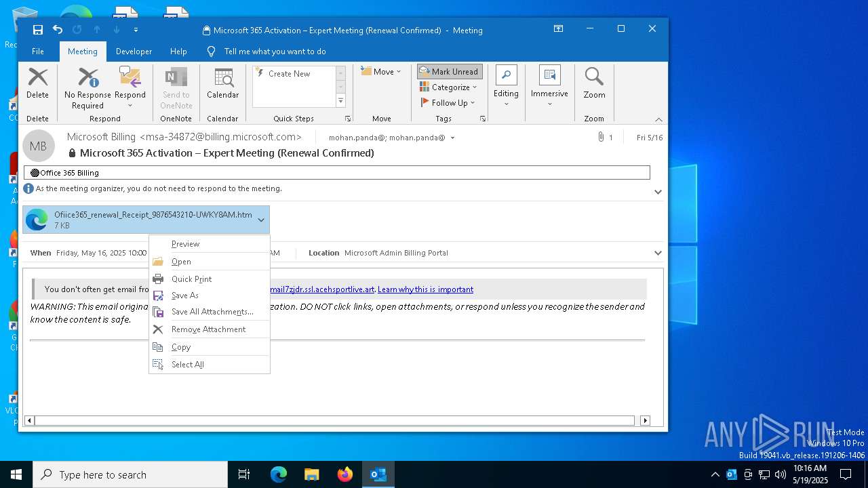Open Learn why this is important link
Screen dimensions: 868x488
(x=425, y=289)
